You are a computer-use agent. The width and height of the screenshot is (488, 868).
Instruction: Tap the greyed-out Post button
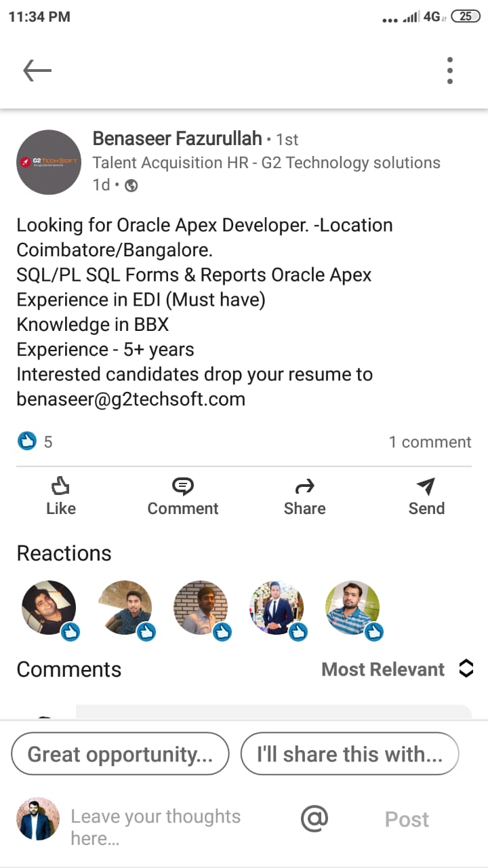coord(407,819)
